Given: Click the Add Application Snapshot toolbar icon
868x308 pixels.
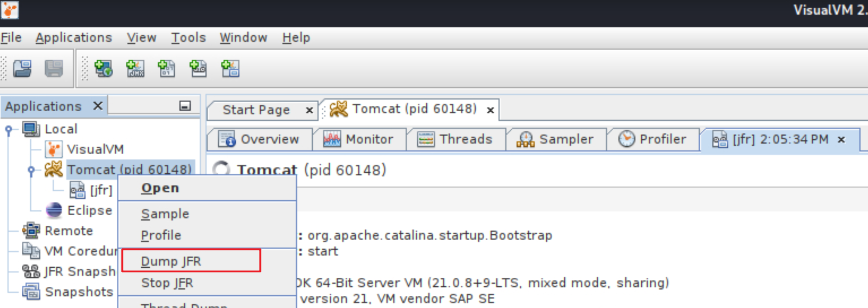Looking at the screenshot, I should tap(230, 69).
